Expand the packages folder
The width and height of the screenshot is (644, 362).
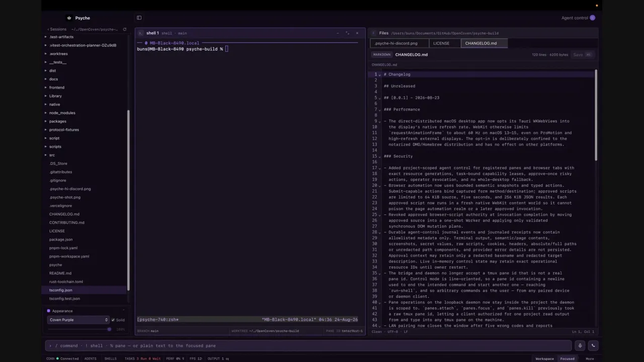(x=46, y=121)
